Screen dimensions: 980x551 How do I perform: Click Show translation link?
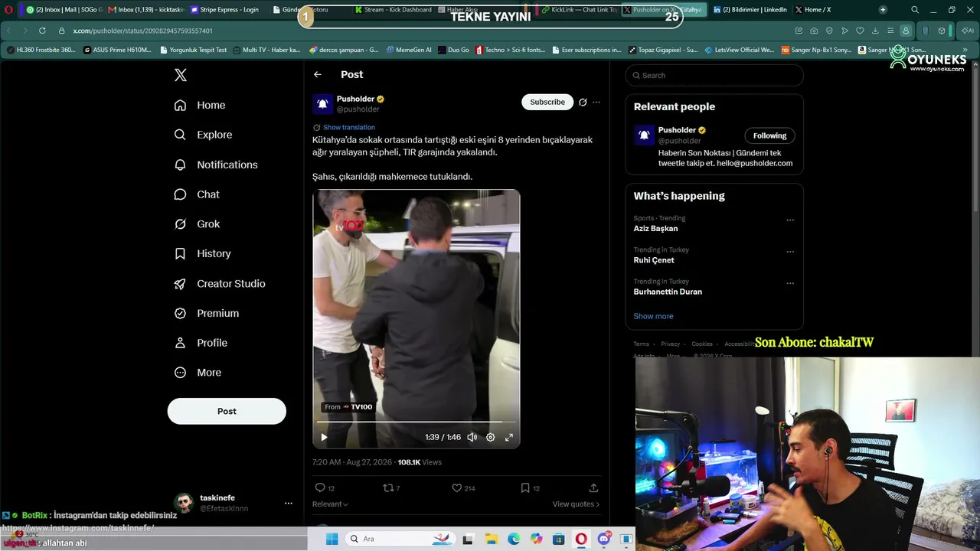[349, 127]
